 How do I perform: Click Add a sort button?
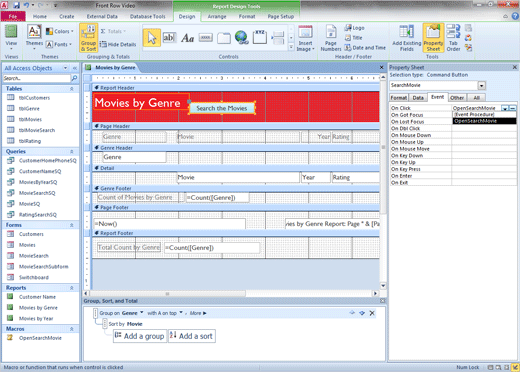[192, 336]
